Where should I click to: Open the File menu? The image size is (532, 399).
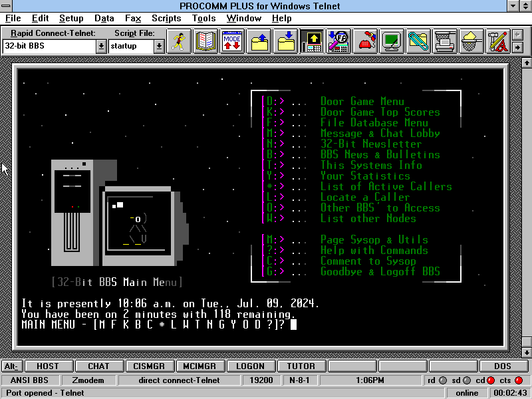pyautogui.click(x=13, y=19)
